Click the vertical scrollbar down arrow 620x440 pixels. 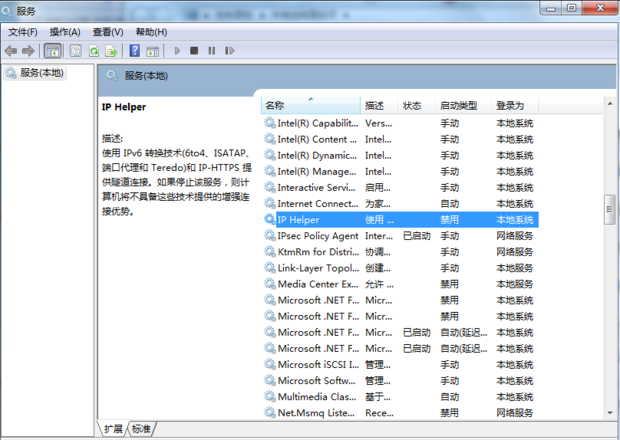click(x=609, y=413)
